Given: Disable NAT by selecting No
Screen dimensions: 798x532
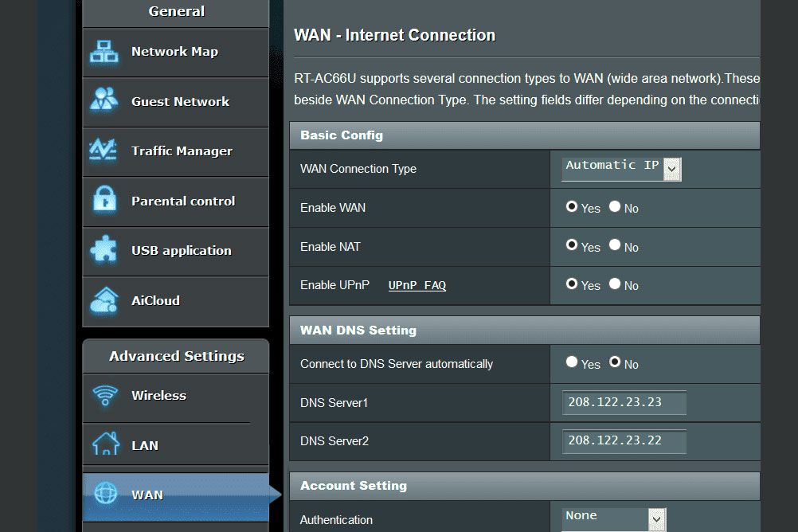Looking at the screenshot, I should (x=615, y=244).
